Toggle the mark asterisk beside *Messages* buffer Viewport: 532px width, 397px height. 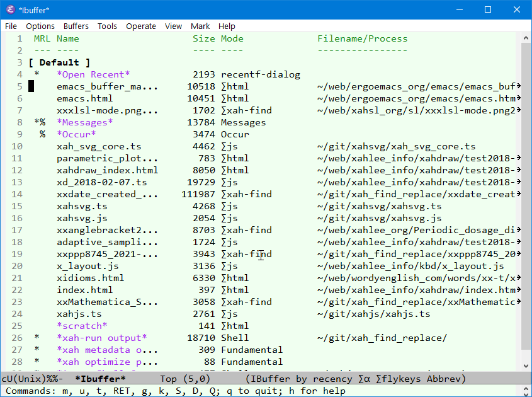click(x=37, y=122)
